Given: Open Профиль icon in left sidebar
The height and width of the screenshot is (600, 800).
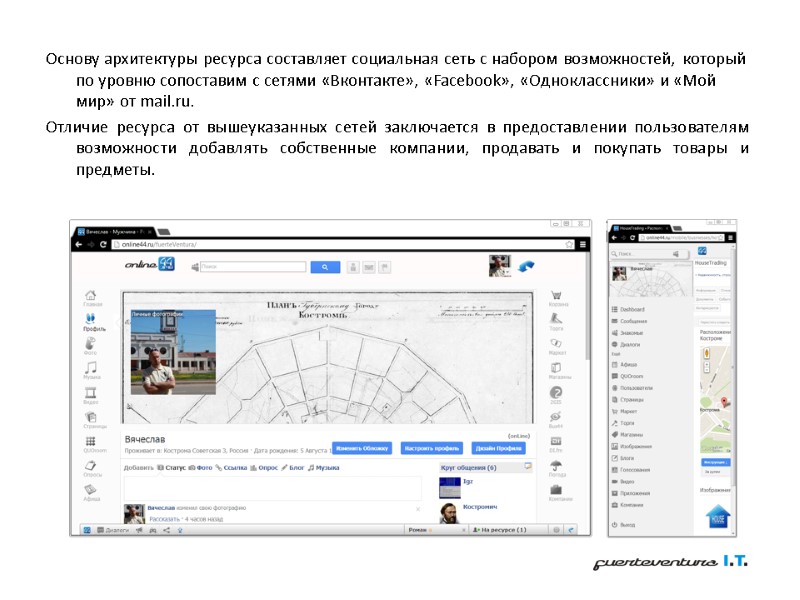Looking at the screenshot, I should coord(91,318).
